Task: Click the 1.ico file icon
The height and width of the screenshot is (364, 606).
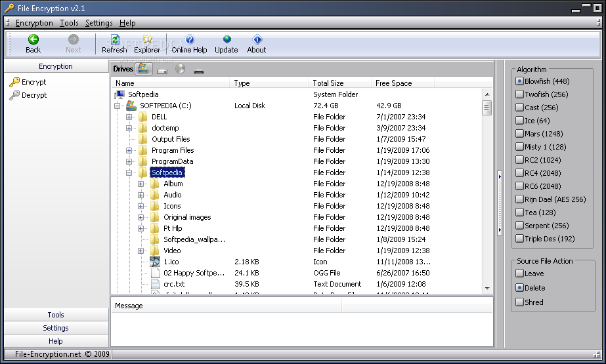Action: coord(155,262)
